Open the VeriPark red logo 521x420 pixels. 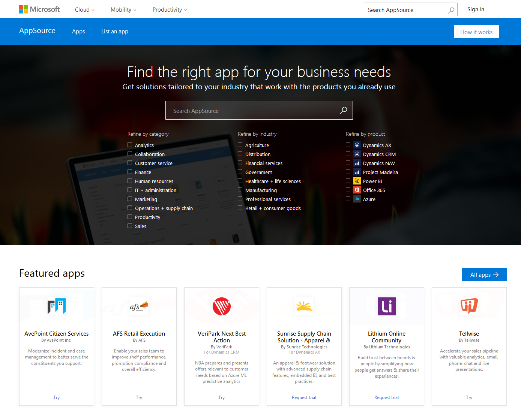click(x=222, y=306)
